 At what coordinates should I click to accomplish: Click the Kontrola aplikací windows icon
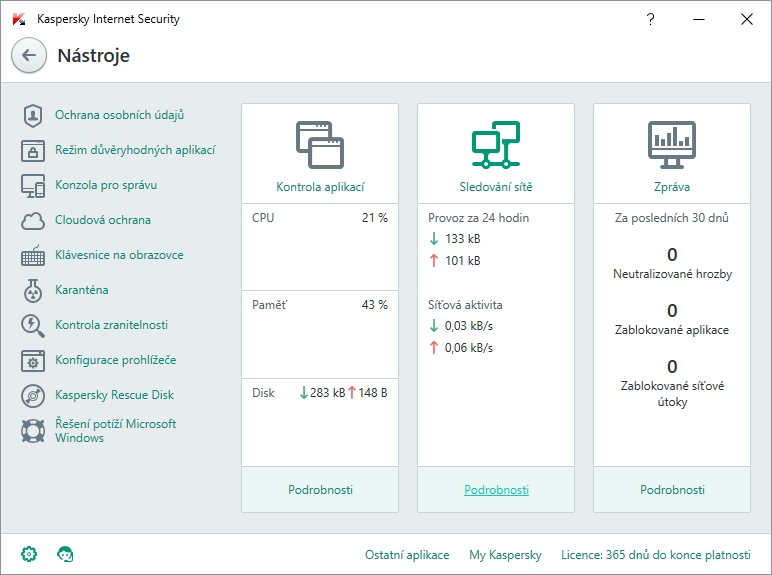(320, 146)
